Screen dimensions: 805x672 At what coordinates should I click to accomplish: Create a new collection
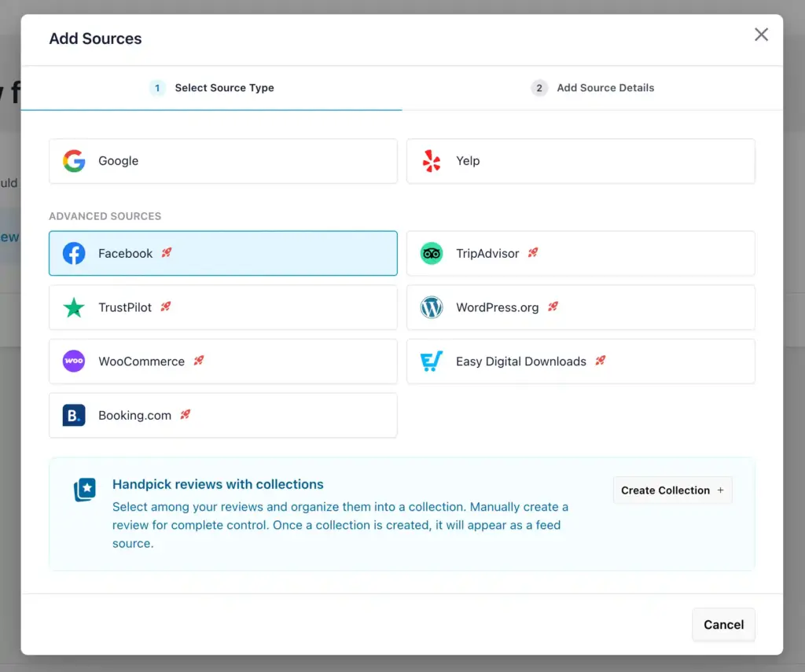click(x=673, y=490)
